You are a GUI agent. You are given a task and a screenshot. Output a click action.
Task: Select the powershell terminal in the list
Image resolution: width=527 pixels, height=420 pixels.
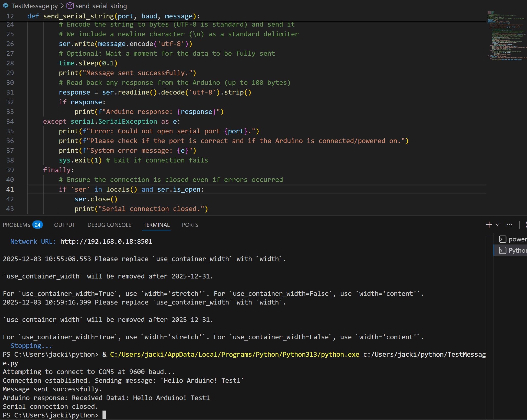coord(512,239)
